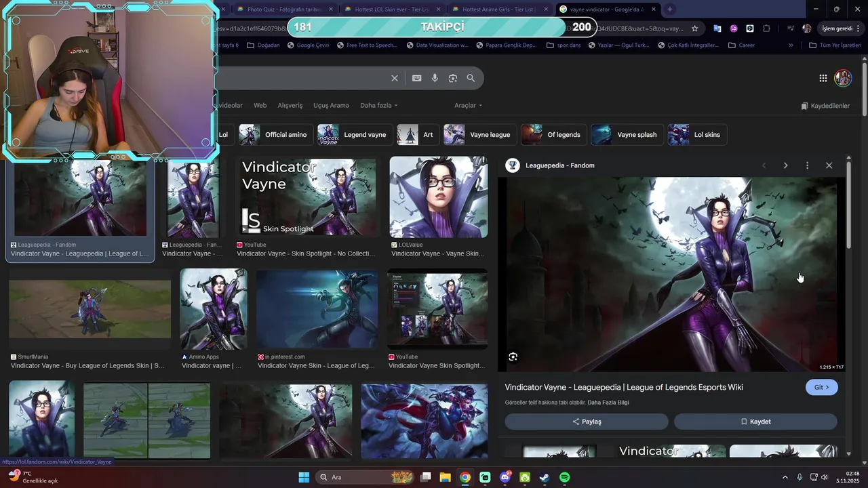Open three-dot options in preview panel

coord(807,165)
